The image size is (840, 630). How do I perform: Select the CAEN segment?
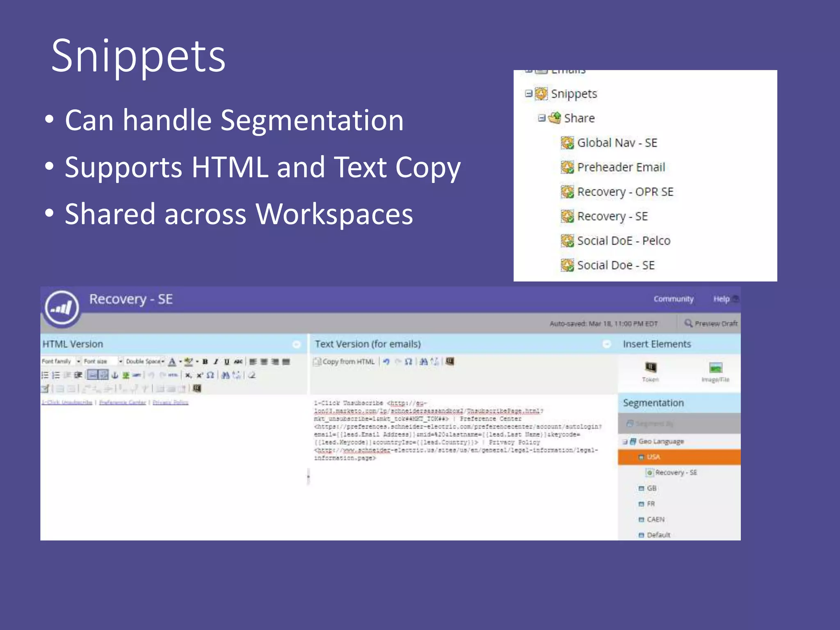click(x=652, y=519)
